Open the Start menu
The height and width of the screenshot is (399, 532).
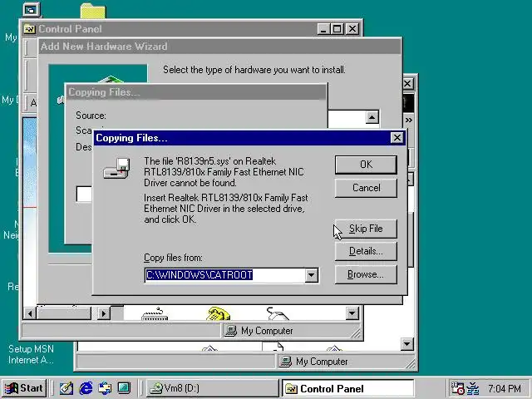(x=24, y=388)
